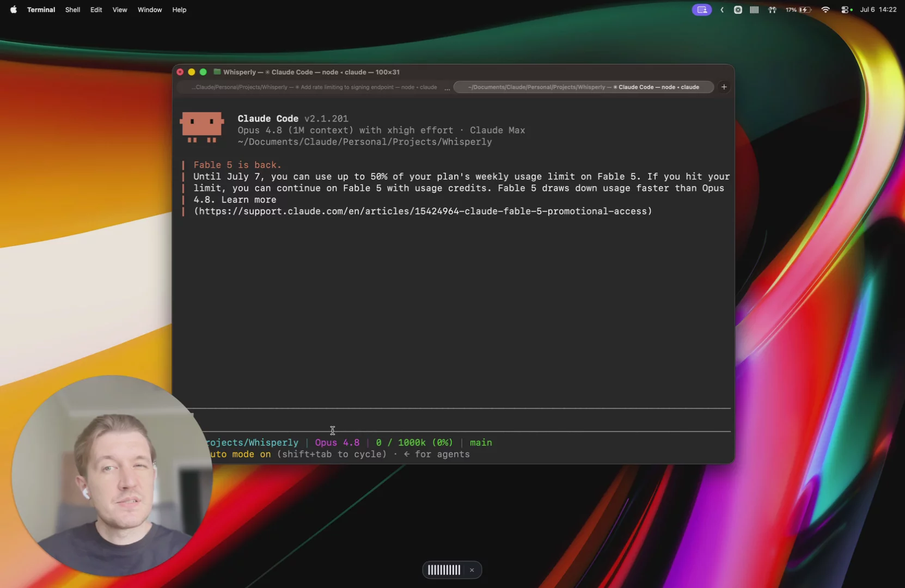Open the AirPods status icon

coord(772,10)
